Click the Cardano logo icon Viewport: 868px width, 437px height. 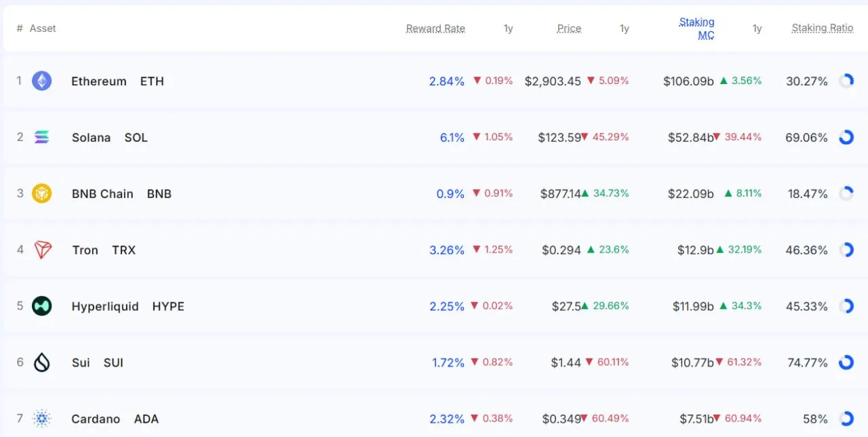(x=41, y=419)
